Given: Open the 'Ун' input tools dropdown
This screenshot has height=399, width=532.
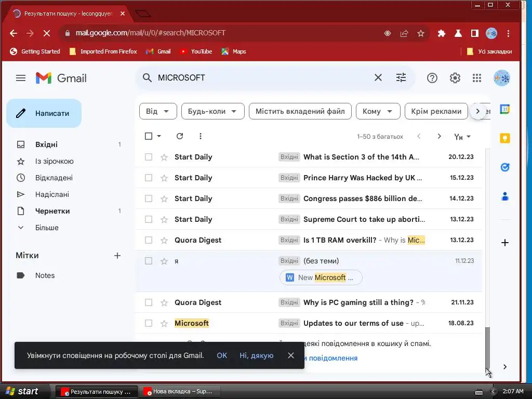Looking at the screenshot, I should (462, 137).
